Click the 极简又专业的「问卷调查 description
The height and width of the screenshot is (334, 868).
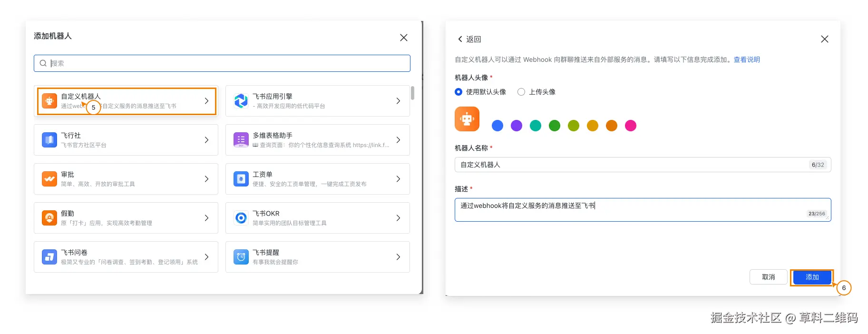pyautogui.click(x=129, y=262)
